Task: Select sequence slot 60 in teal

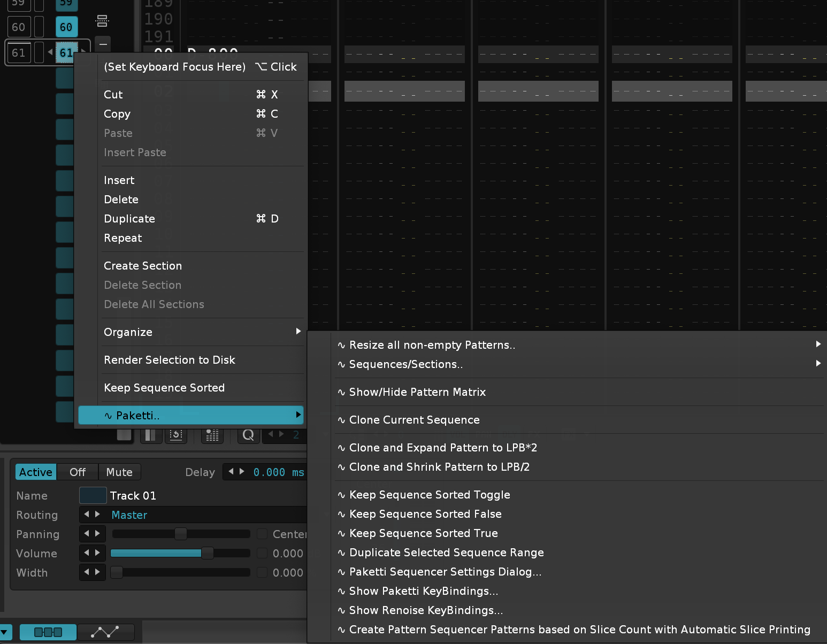Action: pyautogui.click(x=67, y=27)
